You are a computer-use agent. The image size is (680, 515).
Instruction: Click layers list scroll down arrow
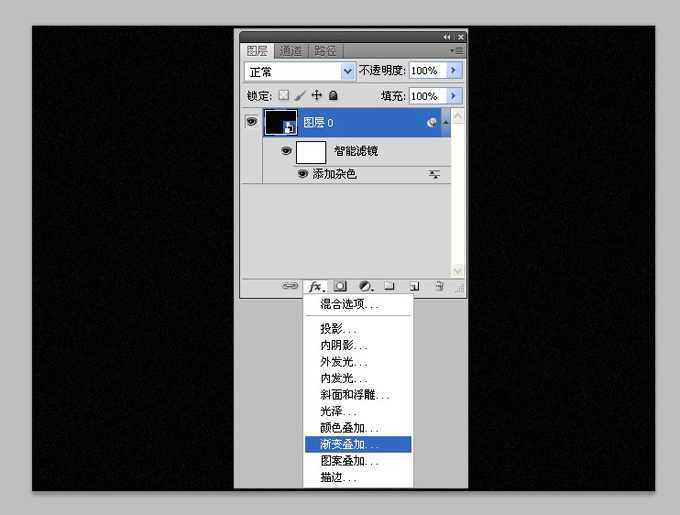point(458,271)
